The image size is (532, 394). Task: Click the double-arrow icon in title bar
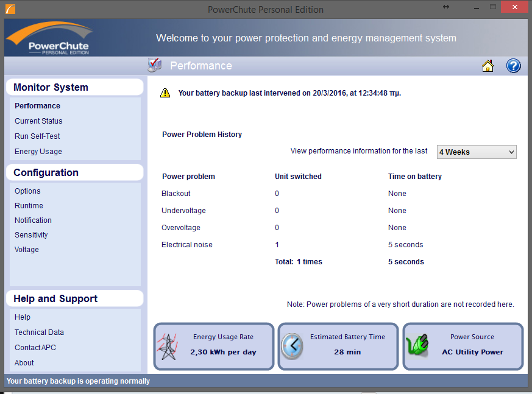pos(446,7)
